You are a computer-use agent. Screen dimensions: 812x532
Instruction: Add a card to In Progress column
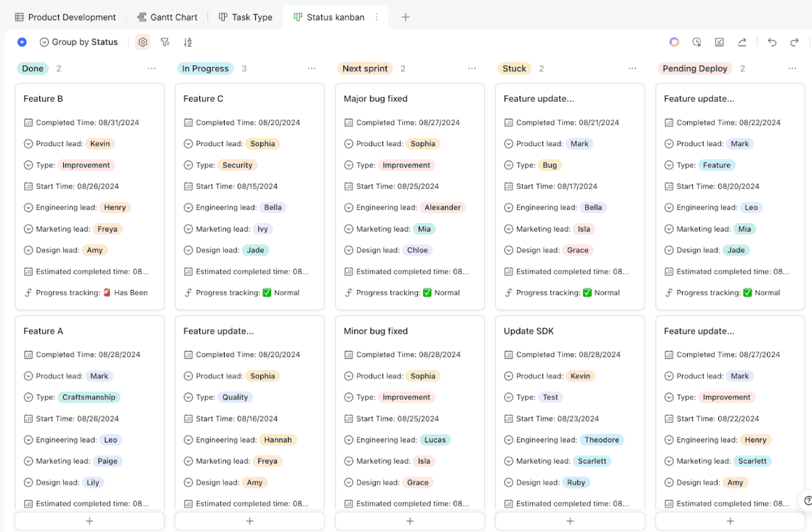[249, 521]
